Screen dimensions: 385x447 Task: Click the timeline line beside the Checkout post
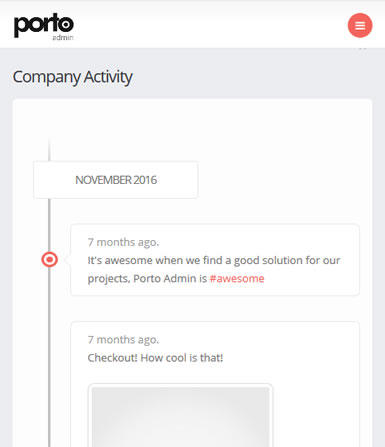pos(49,383)
